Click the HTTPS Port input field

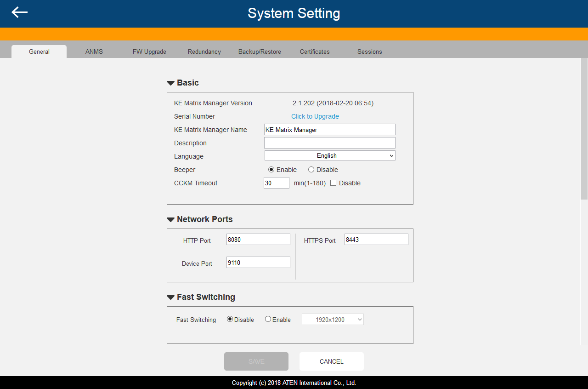tap(376, 240)
